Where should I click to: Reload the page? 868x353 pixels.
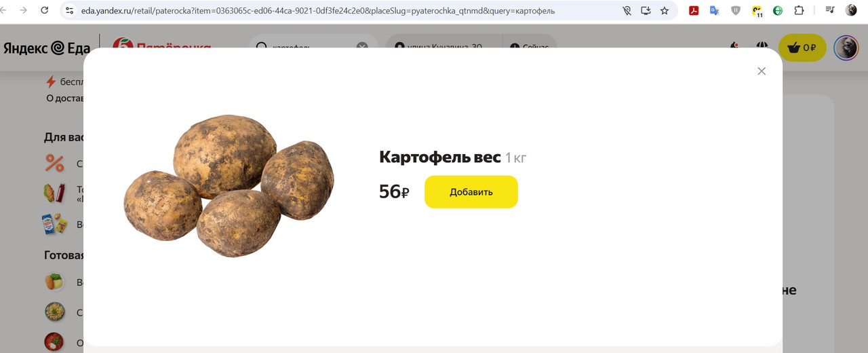point(45,11)
